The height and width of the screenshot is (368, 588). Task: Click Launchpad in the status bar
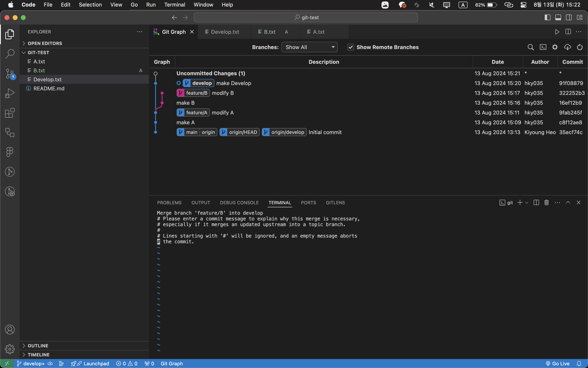pyautogui.click(x=90, y=364)
